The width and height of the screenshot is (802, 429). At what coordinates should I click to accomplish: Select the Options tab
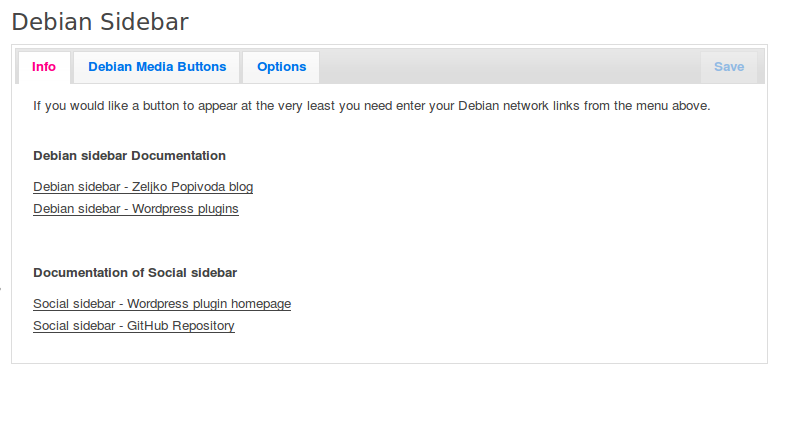coord(281,67)
